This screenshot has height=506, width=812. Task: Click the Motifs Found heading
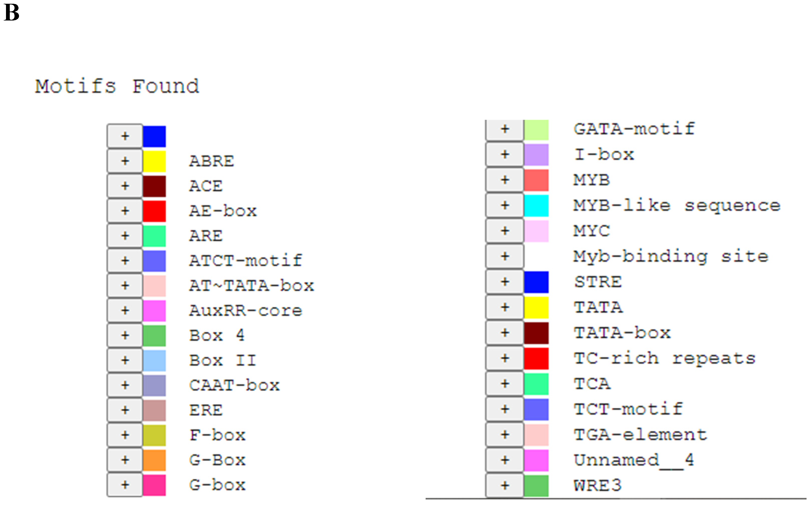(117, 86)
